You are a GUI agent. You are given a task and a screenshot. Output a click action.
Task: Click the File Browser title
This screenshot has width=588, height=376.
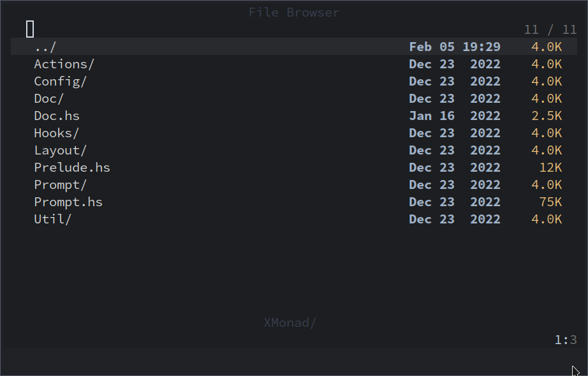coord(293,11)
